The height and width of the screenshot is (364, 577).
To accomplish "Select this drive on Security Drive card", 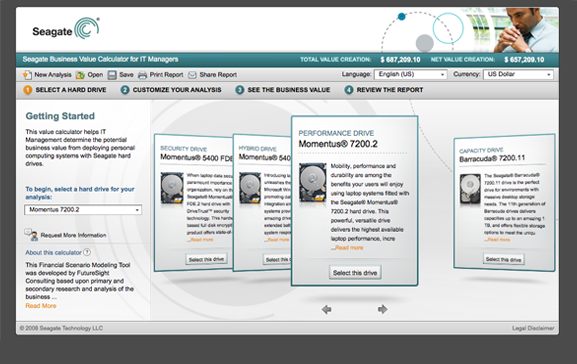I will click(x=206, y=259).
